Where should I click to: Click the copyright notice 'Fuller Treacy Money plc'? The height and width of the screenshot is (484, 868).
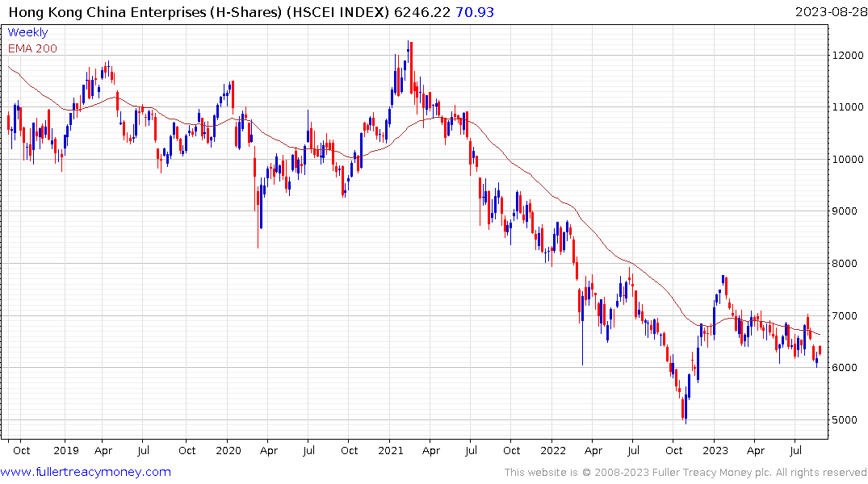pyautogui.click(x=712, y=473)
